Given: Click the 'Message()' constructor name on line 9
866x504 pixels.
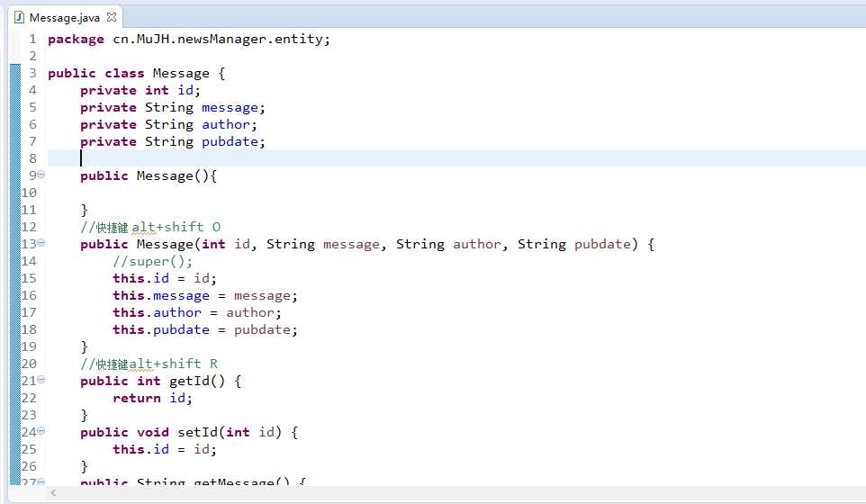Looking at the screenshot, I should tap(173, 175).
